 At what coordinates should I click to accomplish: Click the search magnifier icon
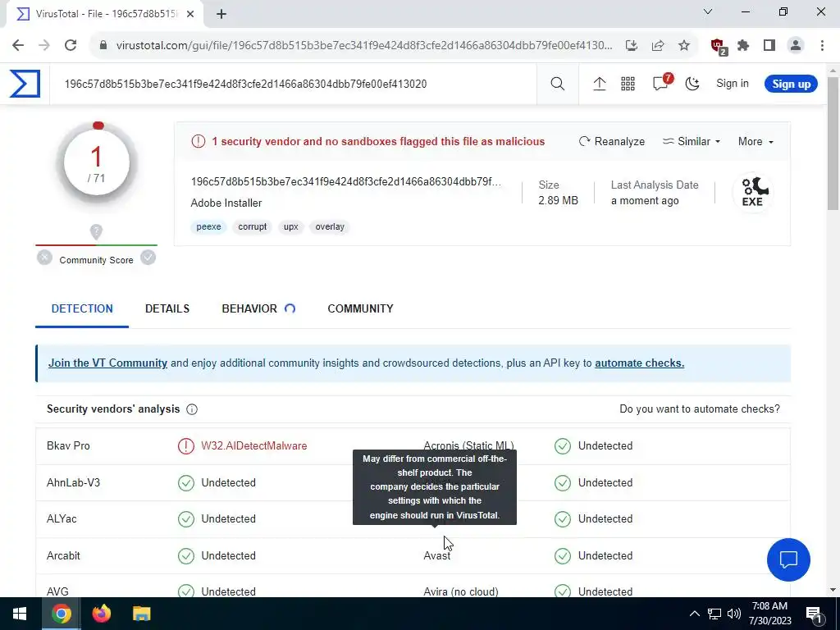558,84
